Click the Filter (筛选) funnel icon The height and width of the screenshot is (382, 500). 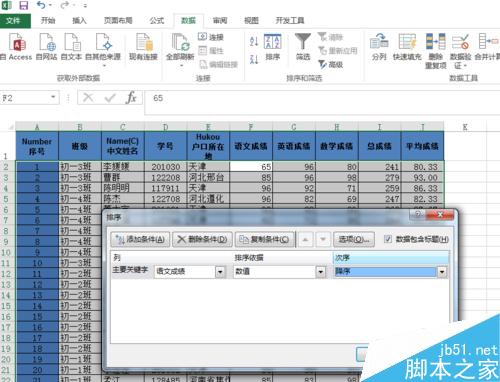click(303, 47)
